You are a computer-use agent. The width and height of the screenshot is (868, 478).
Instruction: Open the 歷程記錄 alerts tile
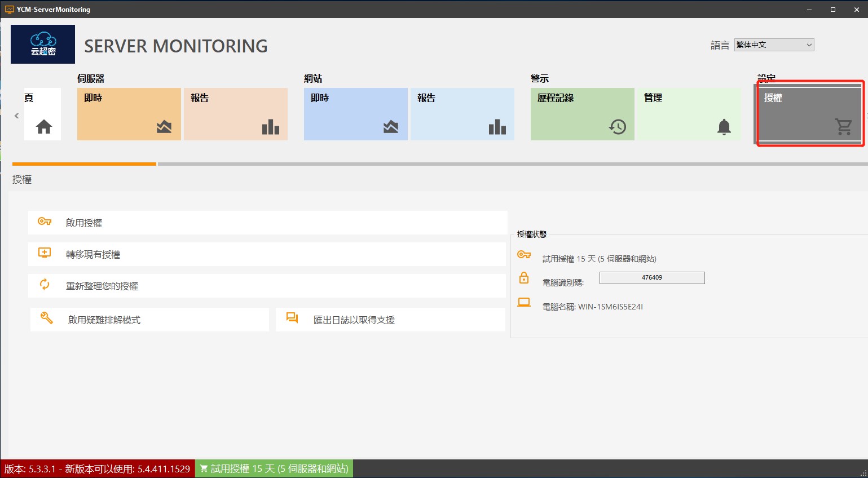point(583,114)
